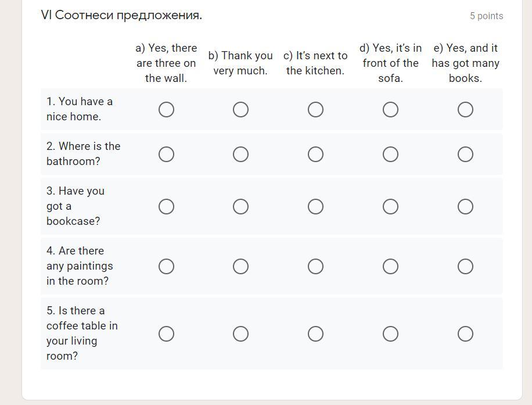
Task: Select option c for the coffee table question
Action: 315,334
